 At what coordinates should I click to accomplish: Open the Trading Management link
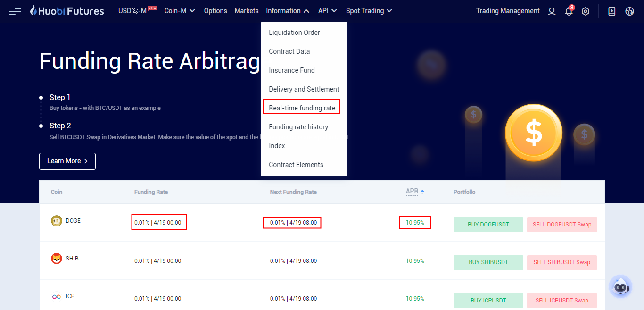coord(508,11)
